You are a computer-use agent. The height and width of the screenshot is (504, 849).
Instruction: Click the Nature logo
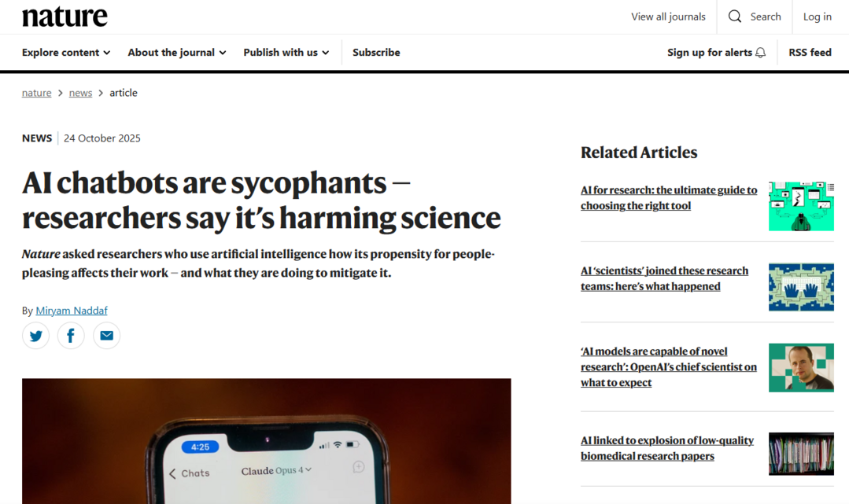(65, 17)
